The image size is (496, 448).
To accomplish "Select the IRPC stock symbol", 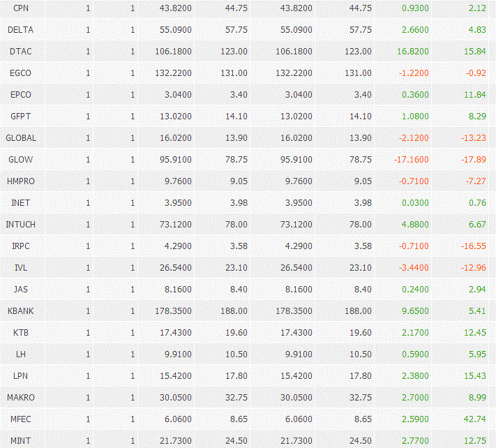I will pyautogui.click(x=21, y=246).
